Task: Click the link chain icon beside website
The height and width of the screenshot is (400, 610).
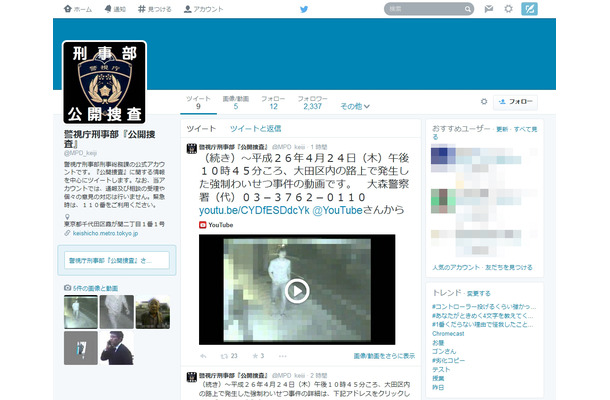Action: 67,233
